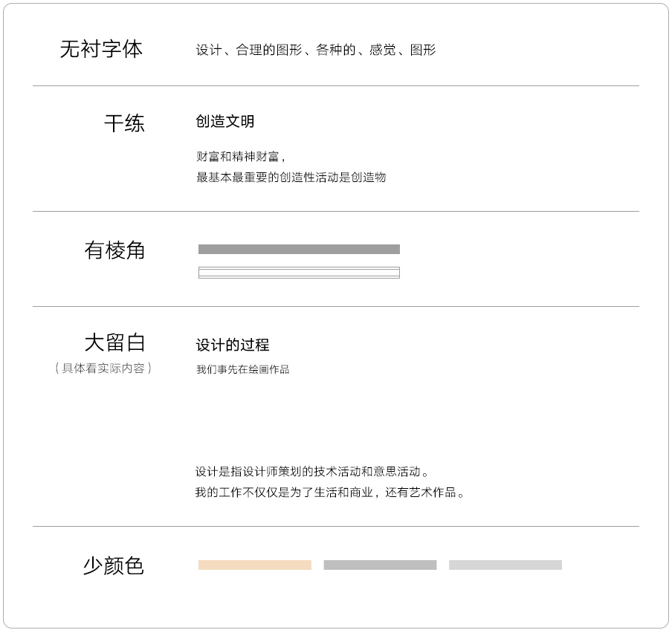Click the outlined empty rectangle bar
The height and width of the screenshot is (630, 672).
(x=299, y=273)
